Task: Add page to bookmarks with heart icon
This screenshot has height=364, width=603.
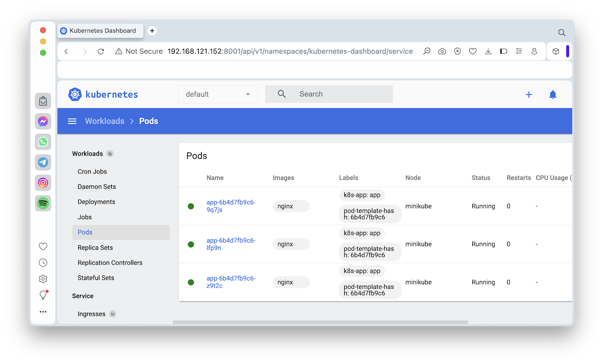Action: coord(473,51)
